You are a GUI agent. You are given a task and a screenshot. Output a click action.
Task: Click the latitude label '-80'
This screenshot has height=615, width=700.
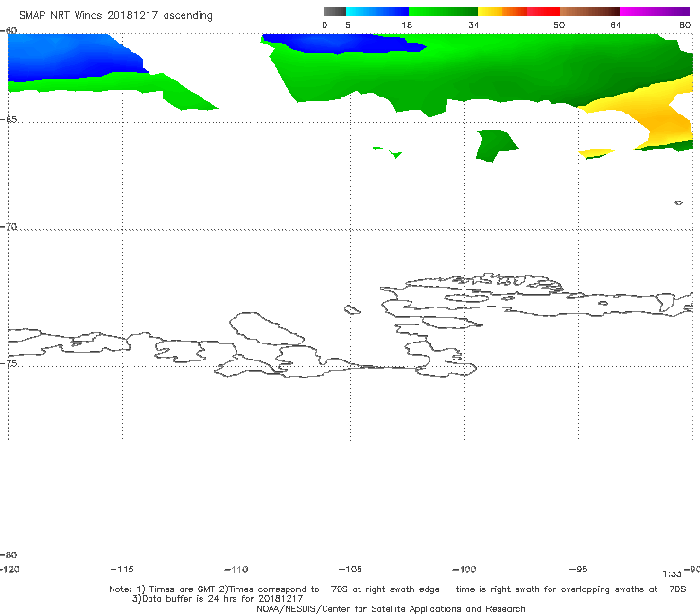(x=9, y=554)
